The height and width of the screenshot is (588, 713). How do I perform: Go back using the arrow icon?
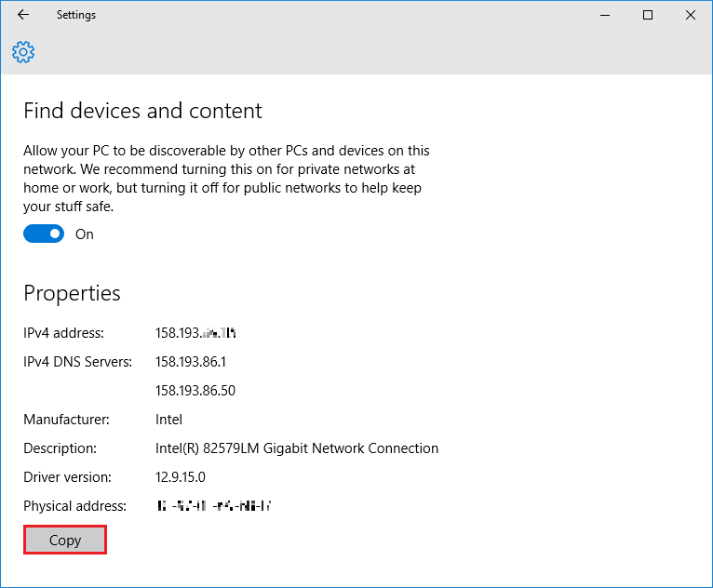[x=23, y=15]
